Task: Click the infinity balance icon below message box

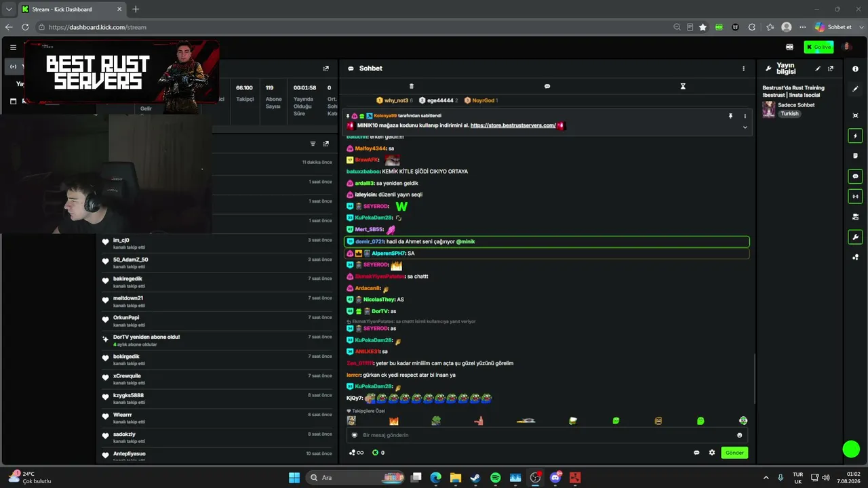Action: [356, 453]
